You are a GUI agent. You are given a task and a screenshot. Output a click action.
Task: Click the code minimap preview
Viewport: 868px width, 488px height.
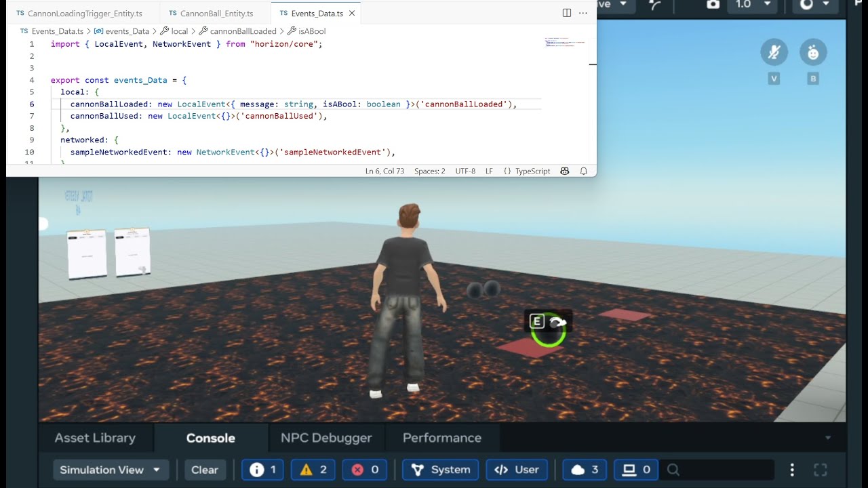[566, 42]
